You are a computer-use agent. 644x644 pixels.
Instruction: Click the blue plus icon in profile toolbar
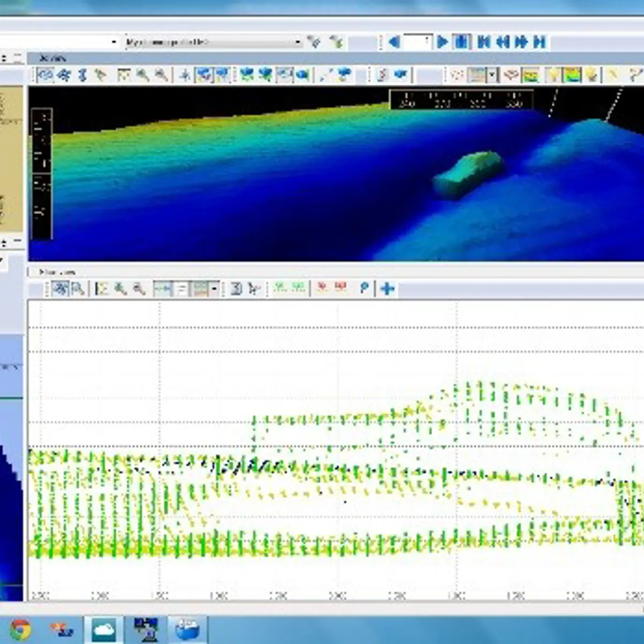tap(387, 289)
